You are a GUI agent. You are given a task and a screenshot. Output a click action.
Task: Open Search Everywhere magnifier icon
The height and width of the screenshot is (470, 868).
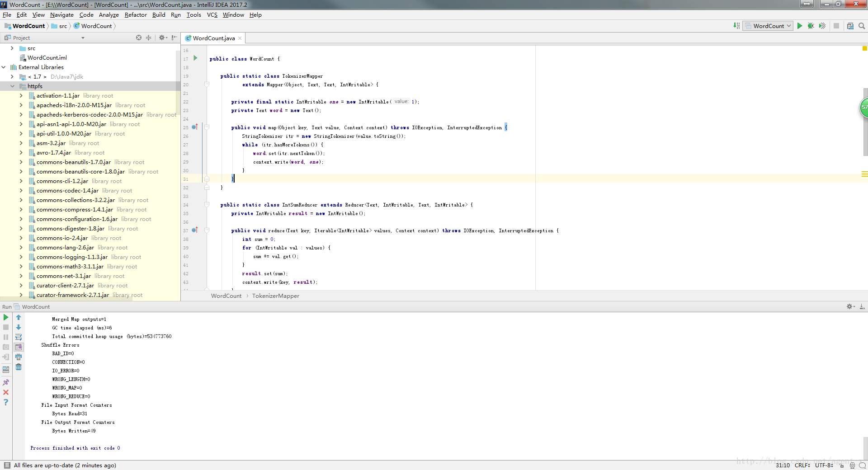[x=862, y=26]
